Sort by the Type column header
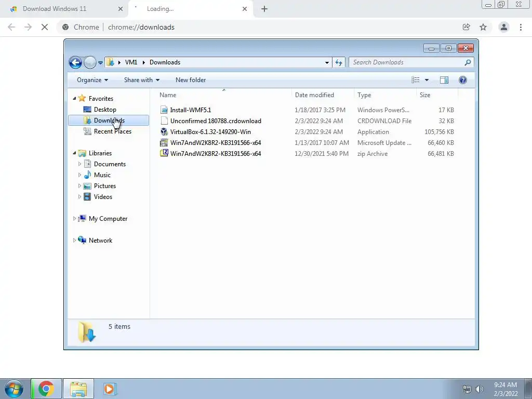The width and height of the screenshot is (532, 399). tap(385, 95)
